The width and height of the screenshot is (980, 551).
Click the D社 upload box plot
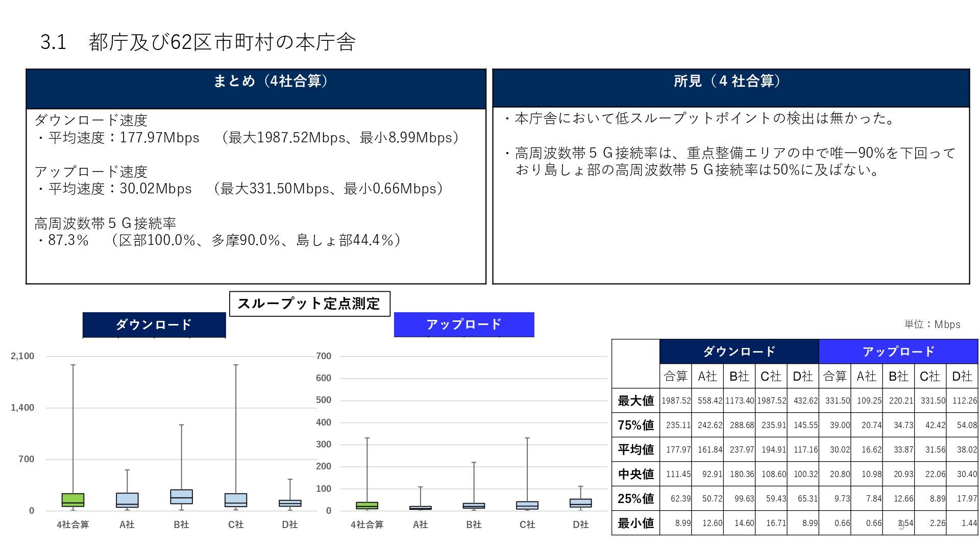[x=580, y=503]
